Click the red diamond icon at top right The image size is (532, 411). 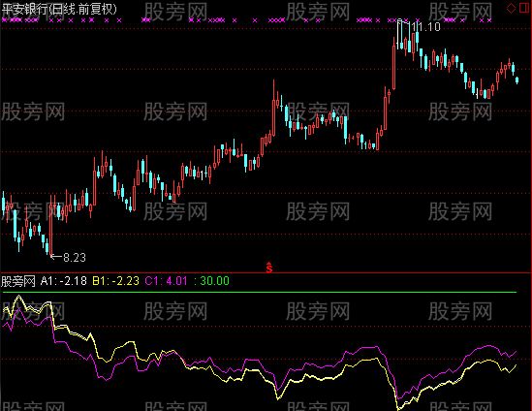point(511,9)
